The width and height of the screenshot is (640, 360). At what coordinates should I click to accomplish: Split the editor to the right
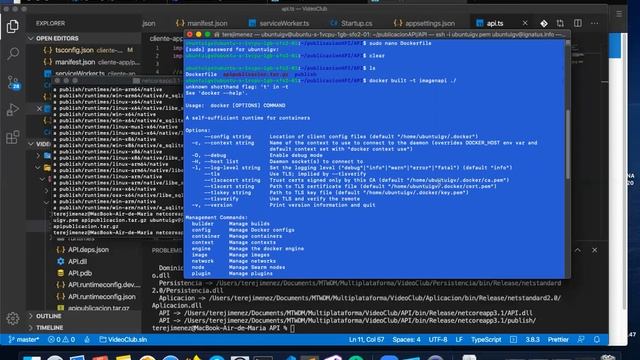point(578,23)
